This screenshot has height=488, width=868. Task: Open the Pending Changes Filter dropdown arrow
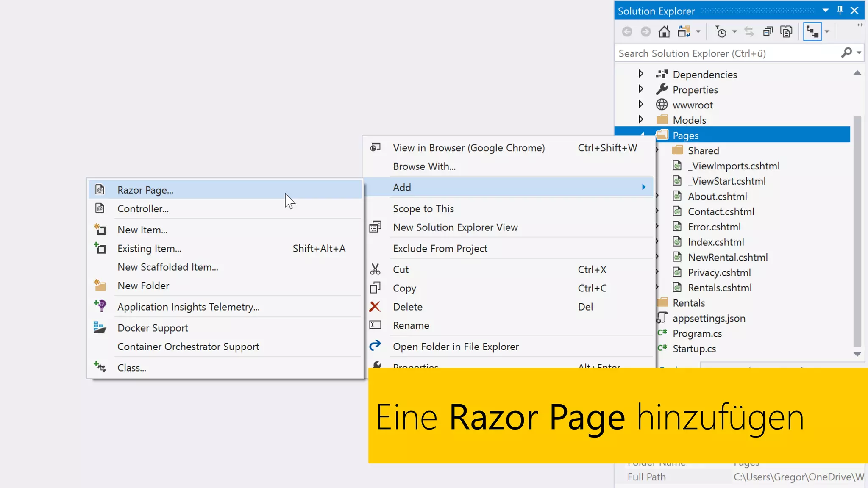click(x=734, y=32)
